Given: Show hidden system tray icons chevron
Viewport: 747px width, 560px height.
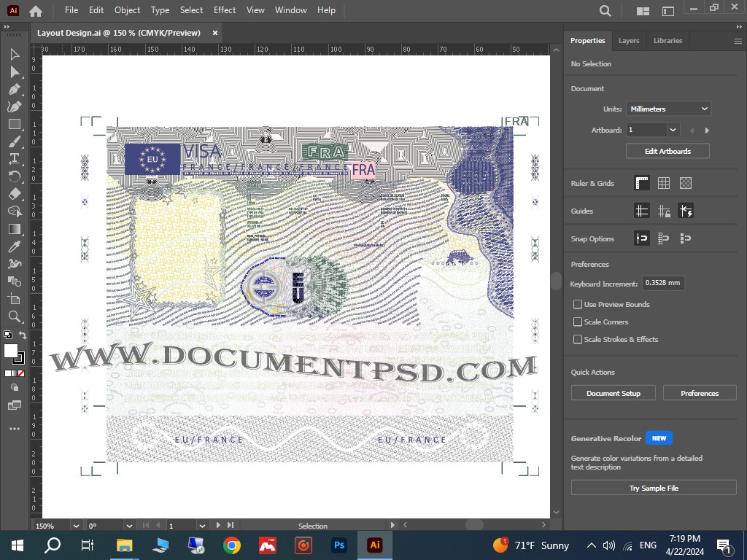Looking at the screenshot, I should click(x=591, y=545).
